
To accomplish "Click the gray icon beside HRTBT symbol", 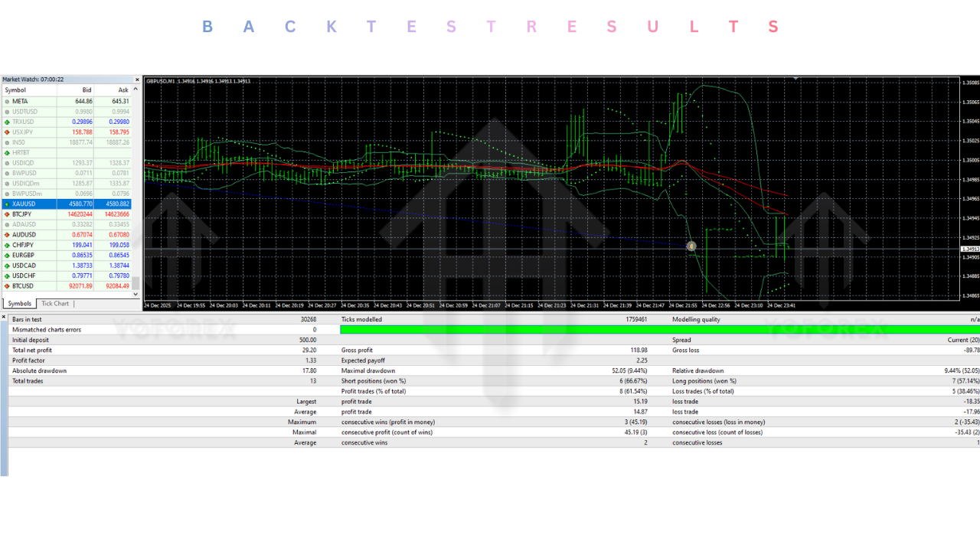I will coord(6,152).
